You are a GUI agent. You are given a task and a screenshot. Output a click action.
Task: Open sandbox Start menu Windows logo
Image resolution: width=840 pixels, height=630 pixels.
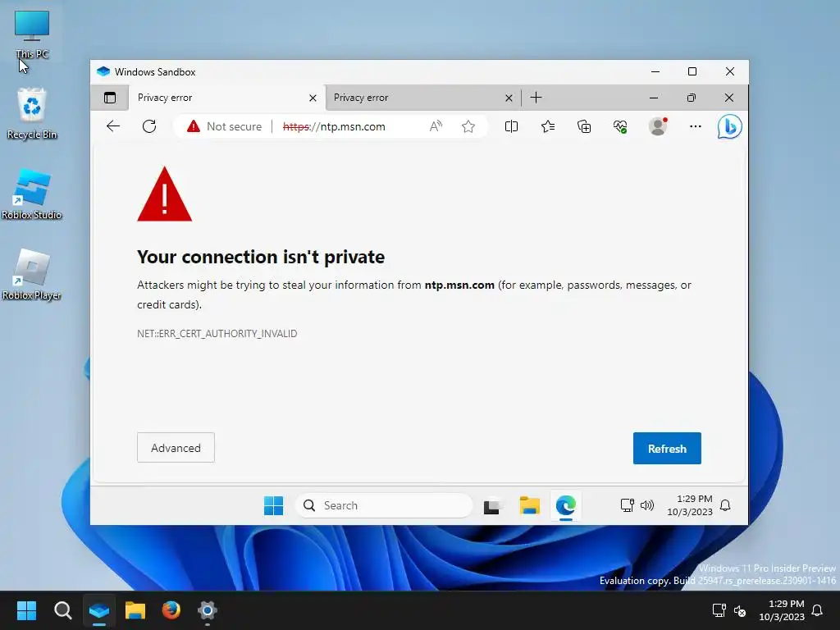click(273, 505)
